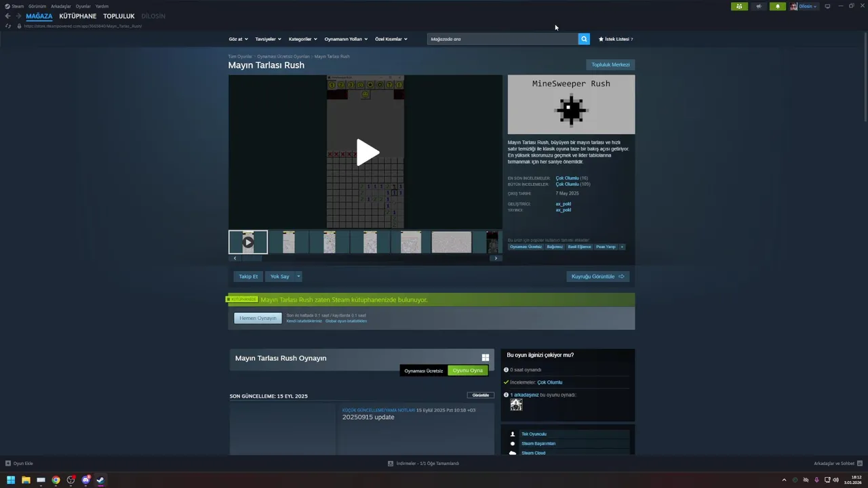This screenshot has width=868, height=488.
Task: Open Arkadaşlar ve Sohbet
Action: tap(838, 464)
